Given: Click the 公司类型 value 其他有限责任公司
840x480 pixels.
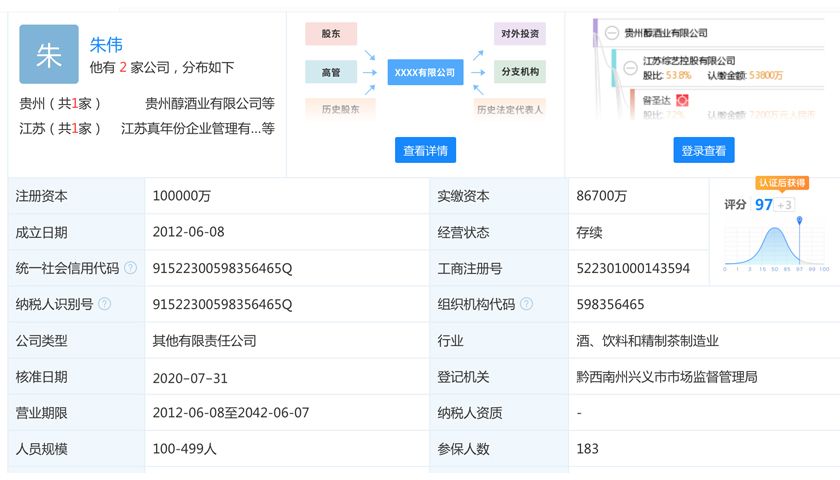Looking at the screenshot, I should pos(205,341).
